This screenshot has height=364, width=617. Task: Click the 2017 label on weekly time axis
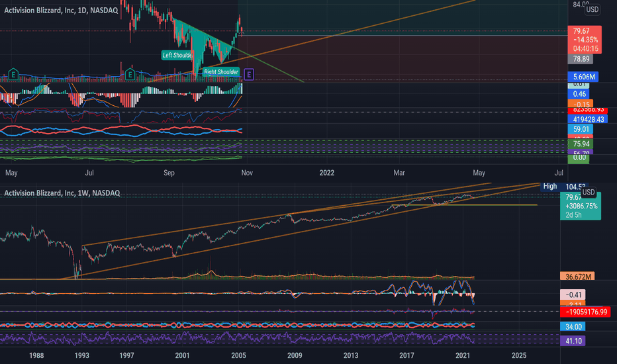pyautogui.click(x=406, y=355)
